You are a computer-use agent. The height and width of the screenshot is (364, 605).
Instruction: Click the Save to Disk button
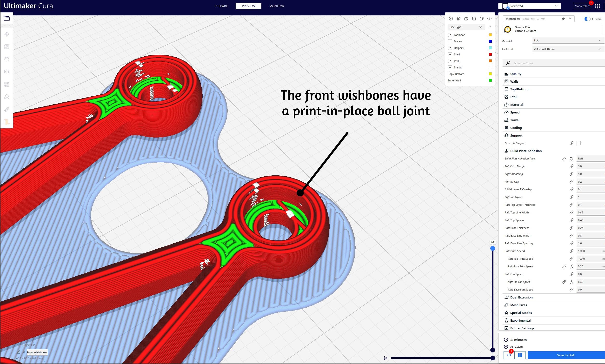pos(565,355)
